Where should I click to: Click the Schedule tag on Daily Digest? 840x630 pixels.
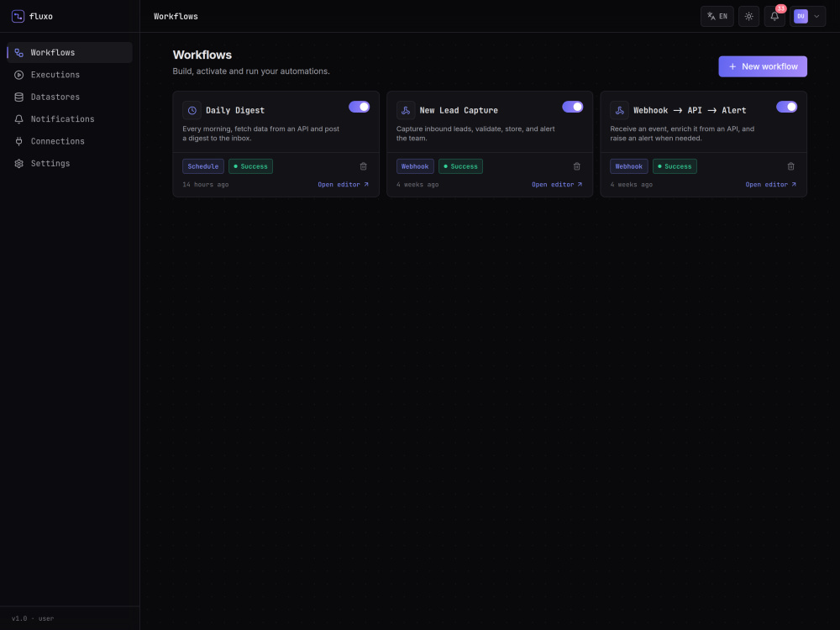pos(203,166)
